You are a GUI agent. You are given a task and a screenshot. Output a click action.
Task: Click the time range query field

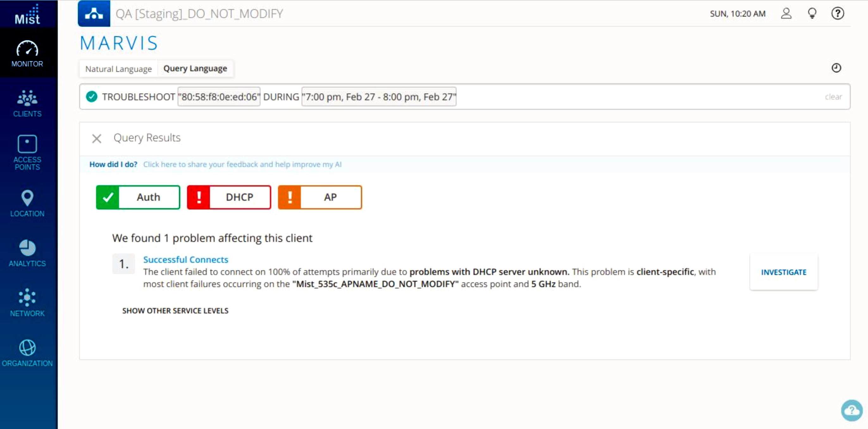point(379,97)
